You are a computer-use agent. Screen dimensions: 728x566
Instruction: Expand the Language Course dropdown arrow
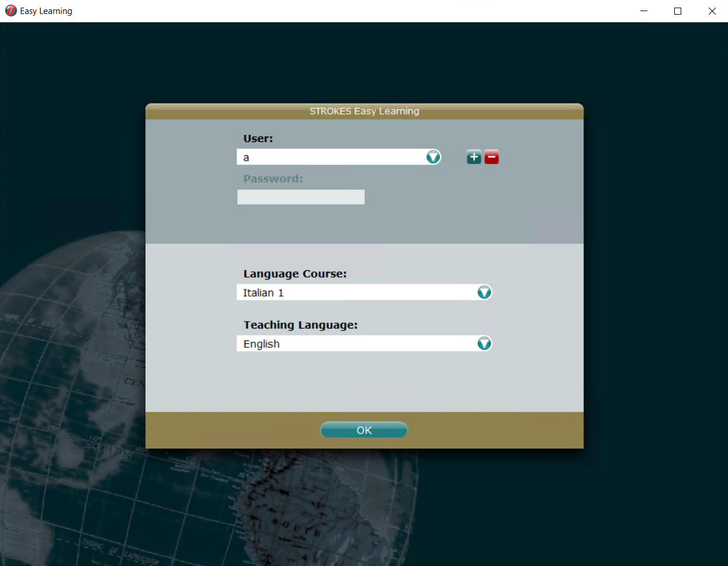[x=484, y=292]
